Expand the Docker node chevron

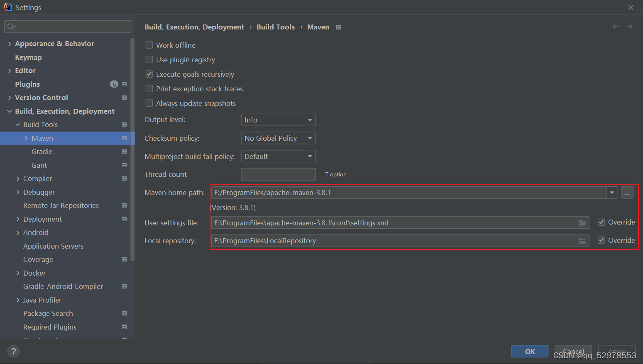click(18, 273)
